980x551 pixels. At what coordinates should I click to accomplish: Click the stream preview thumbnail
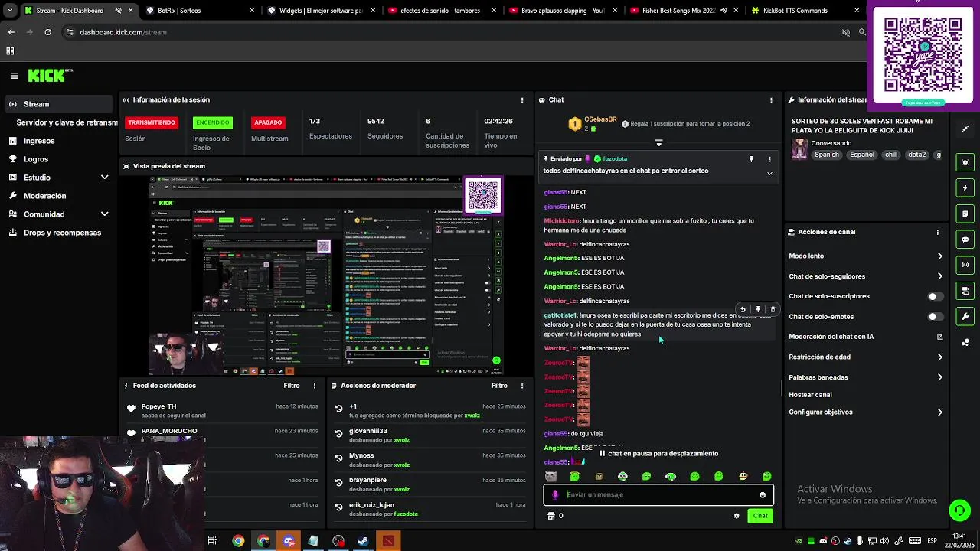(x=326, y=275)
